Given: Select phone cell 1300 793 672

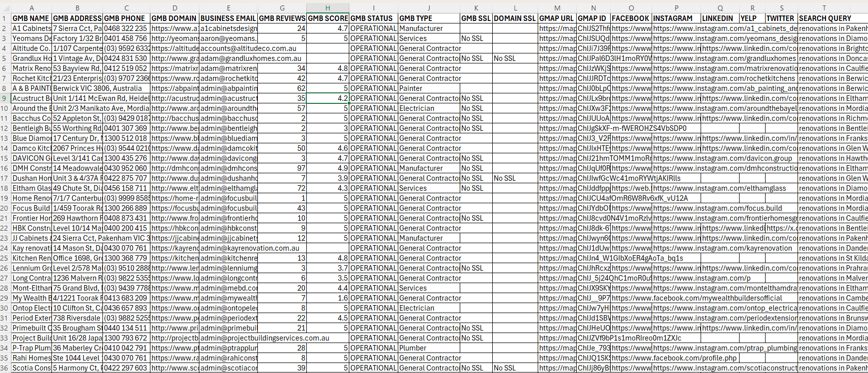Looking at the screenshot, I should pos(126,338).
